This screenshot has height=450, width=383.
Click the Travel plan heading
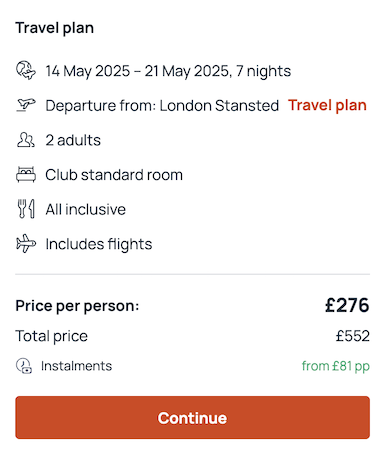[x=54, y=28]
